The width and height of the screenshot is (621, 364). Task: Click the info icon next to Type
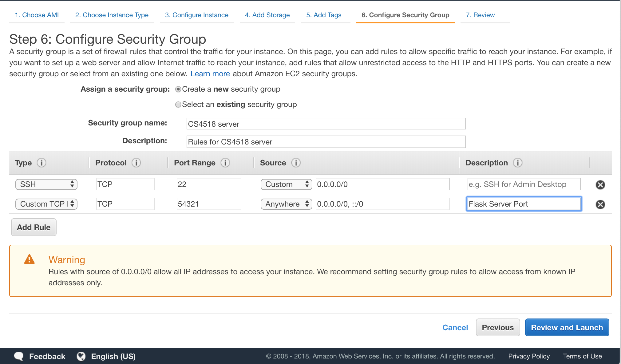pyautogui.click(x=42, y=163)
